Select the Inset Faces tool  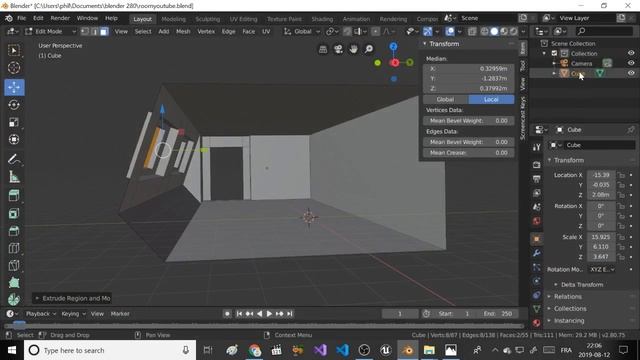point(14,213)
